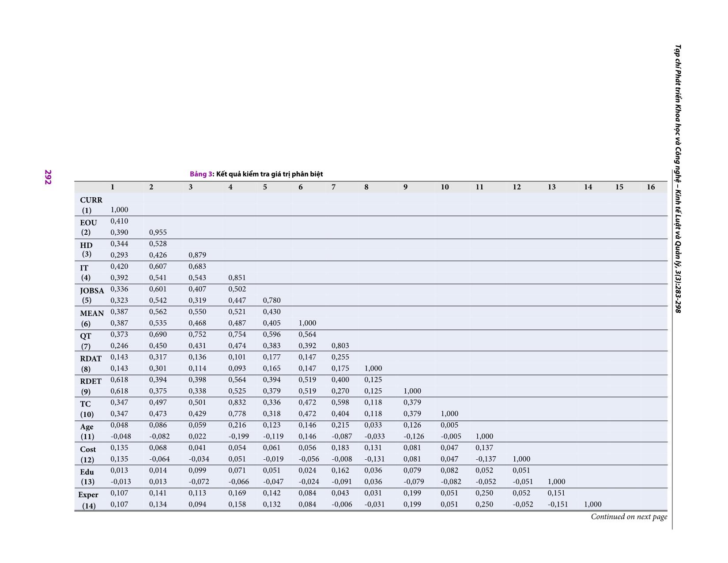Select row label MEAN (6)
728x563 pixels.
pos(92,318)
